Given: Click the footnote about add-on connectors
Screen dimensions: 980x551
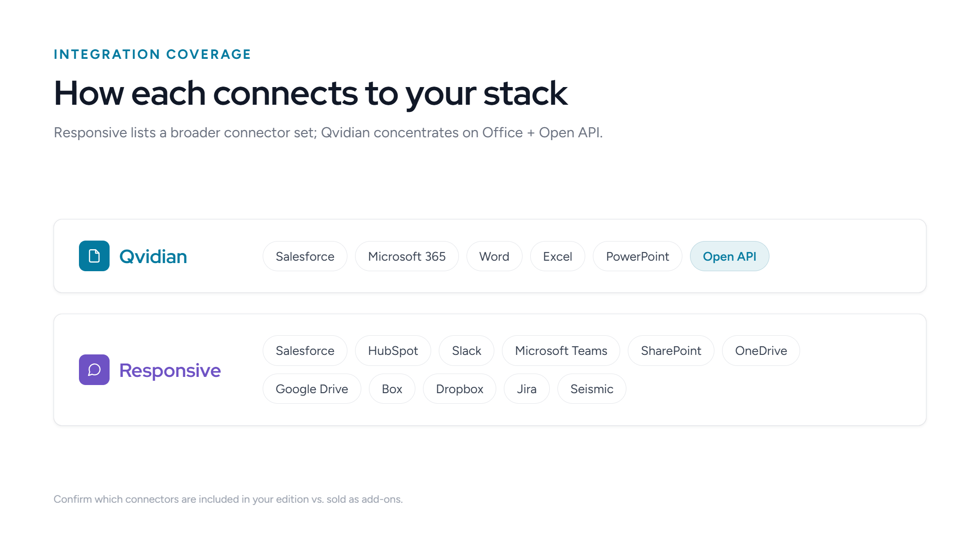Looking at the screenshot, I should point(228,499).
